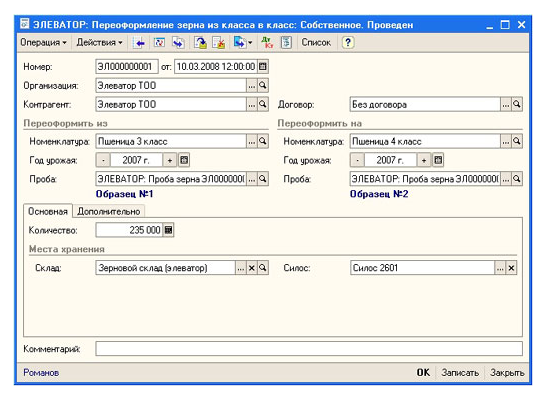Increase right Год урожая with plus

(424, 160)
